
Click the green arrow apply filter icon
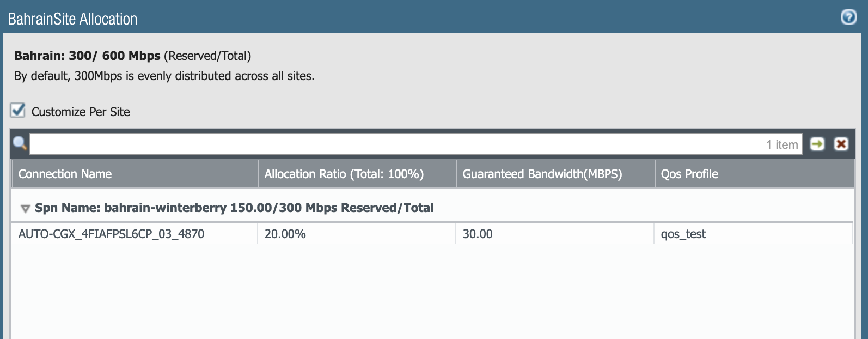817,144
